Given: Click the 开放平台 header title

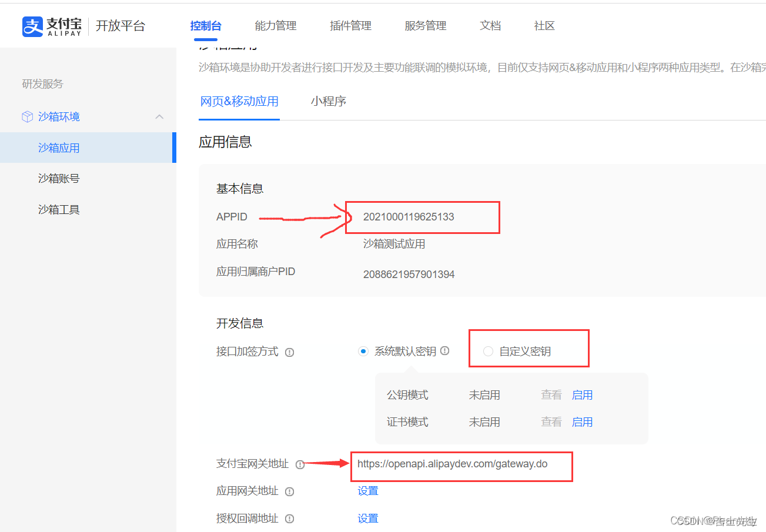Looking at the screenshot, I should (120, 26).
